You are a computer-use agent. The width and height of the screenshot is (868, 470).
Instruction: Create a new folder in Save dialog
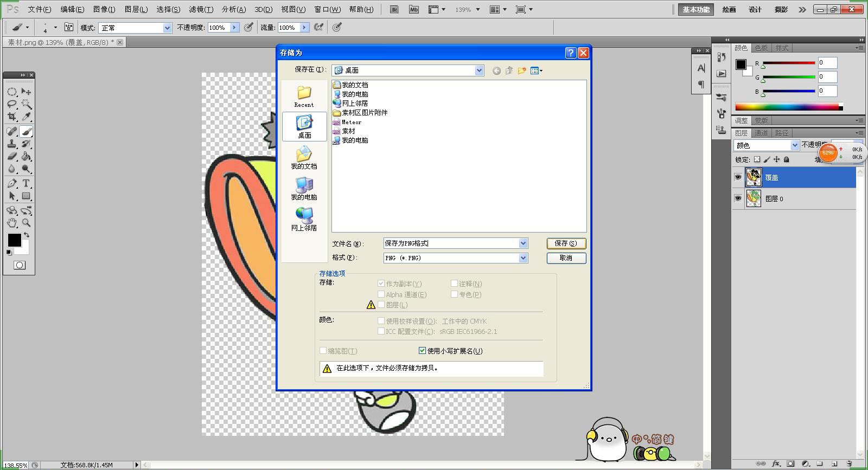point(522,70)
